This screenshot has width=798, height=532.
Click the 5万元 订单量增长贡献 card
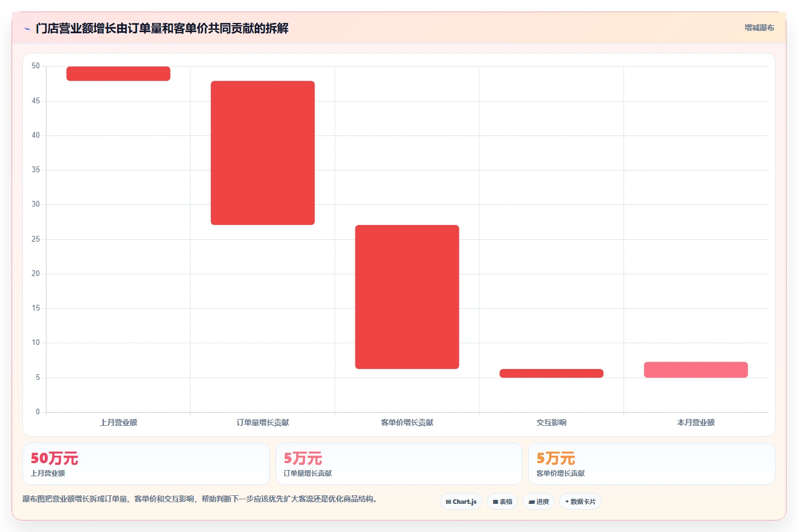(399, 464)
